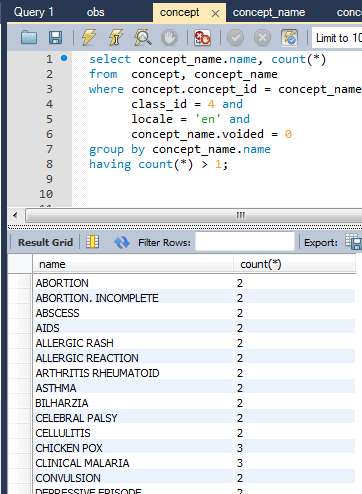Open the Limit to rows dropdown

(337, 38)
